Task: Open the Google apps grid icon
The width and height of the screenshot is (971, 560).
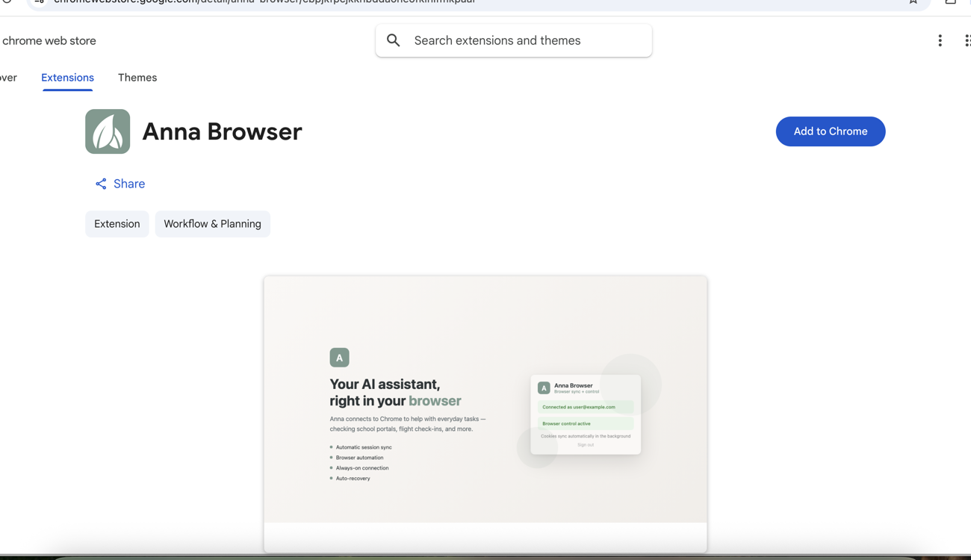Action: [967, 41]
